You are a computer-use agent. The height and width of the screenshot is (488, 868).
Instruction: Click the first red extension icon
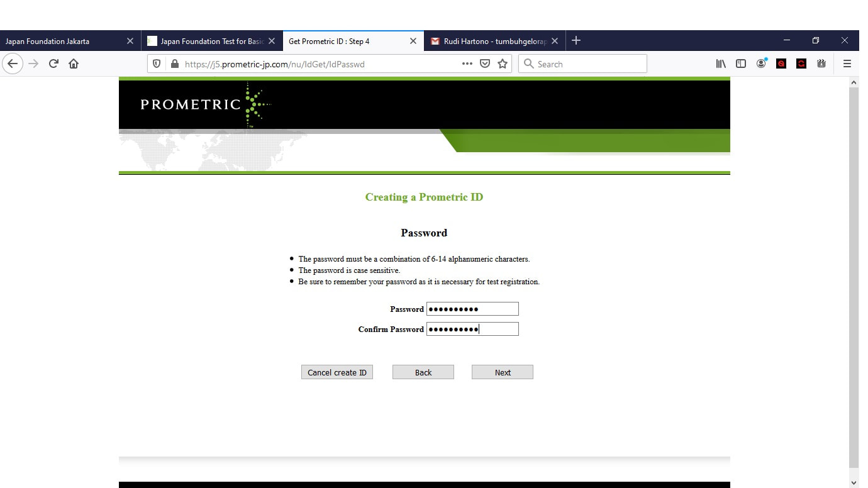point(781,64)
